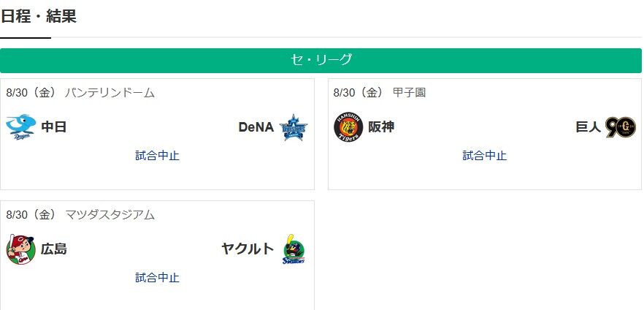Select the セ・リーグ green banner
This screenshot has height=310, width=644.
coord(321,61)
